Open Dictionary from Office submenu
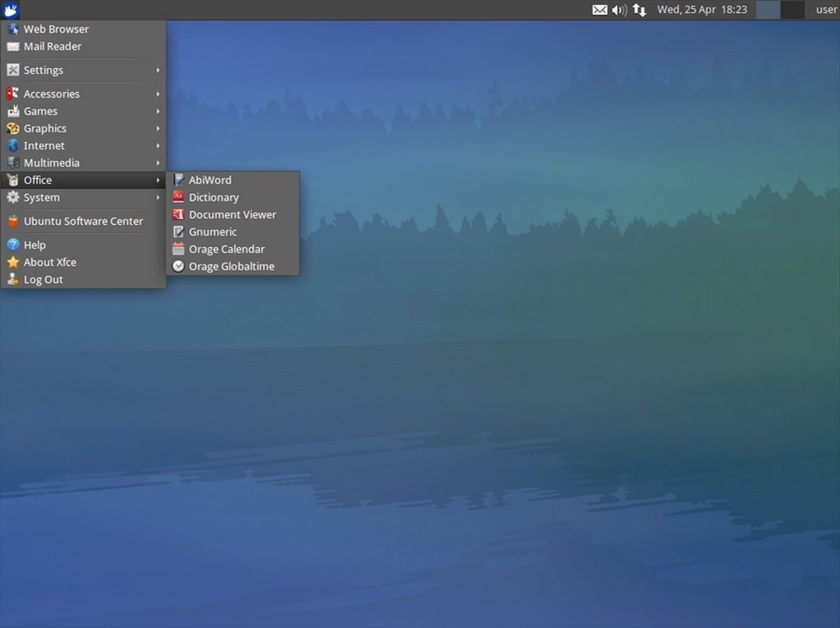 coord(232,197)
